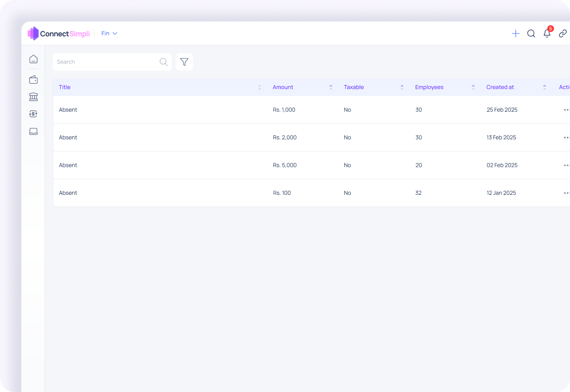Image resolution: width=570 pixels, height=392 pixels.
Task: Open the filter funnel button
Action: click(x=184, y=62)
